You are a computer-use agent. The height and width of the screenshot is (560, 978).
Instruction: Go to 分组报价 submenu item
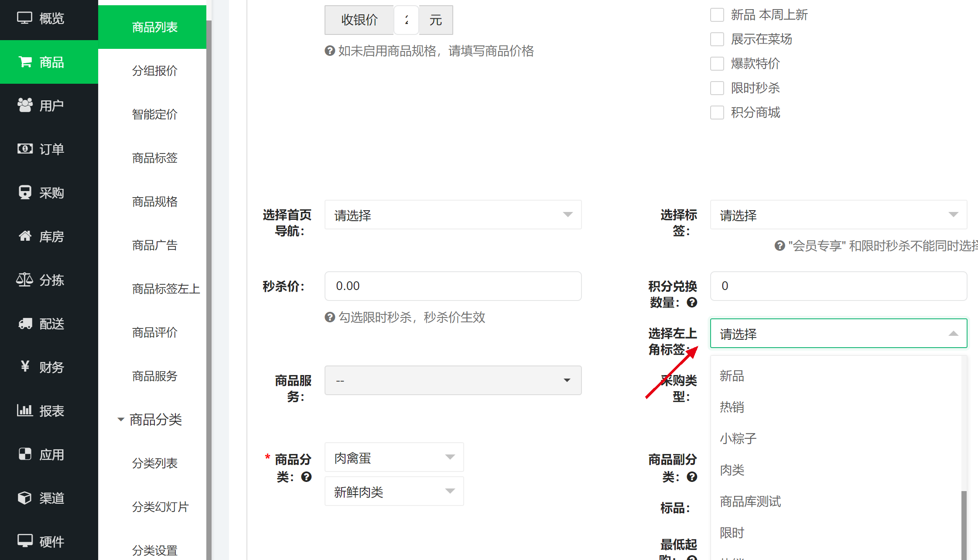(154, 71)
